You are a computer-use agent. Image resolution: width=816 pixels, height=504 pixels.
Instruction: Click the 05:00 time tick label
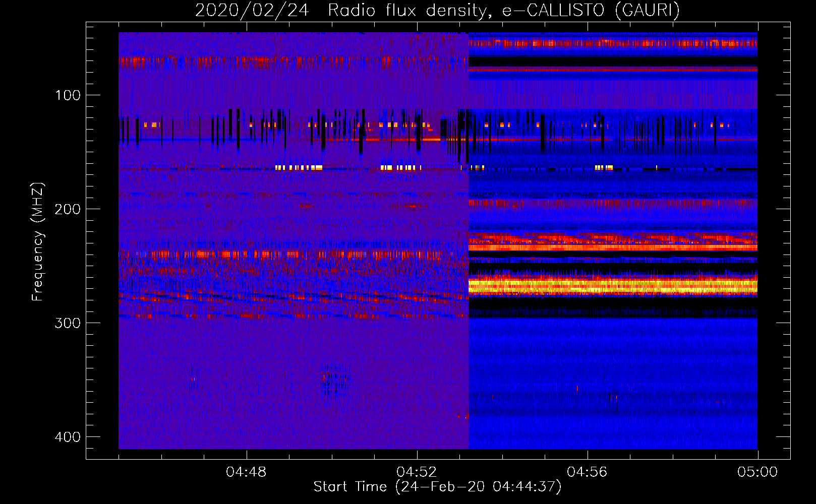click(757, 472)
